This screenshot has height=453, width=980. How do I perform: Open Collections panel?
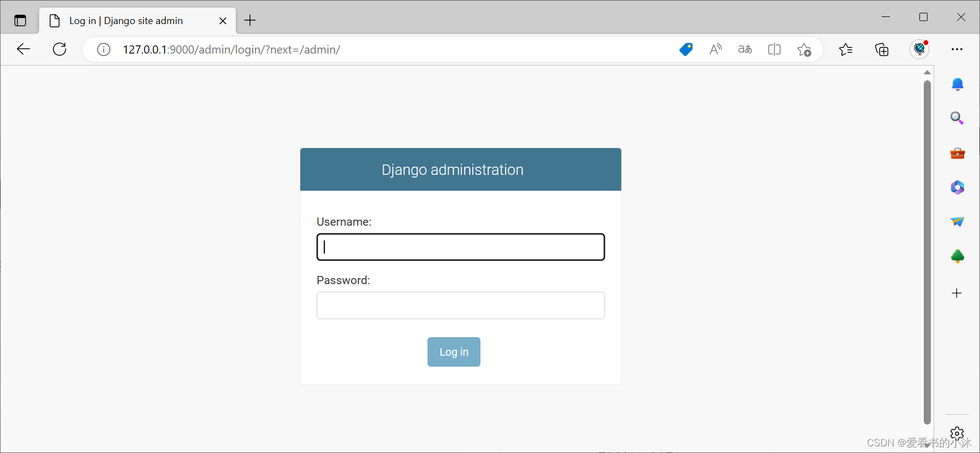point(882,49)
